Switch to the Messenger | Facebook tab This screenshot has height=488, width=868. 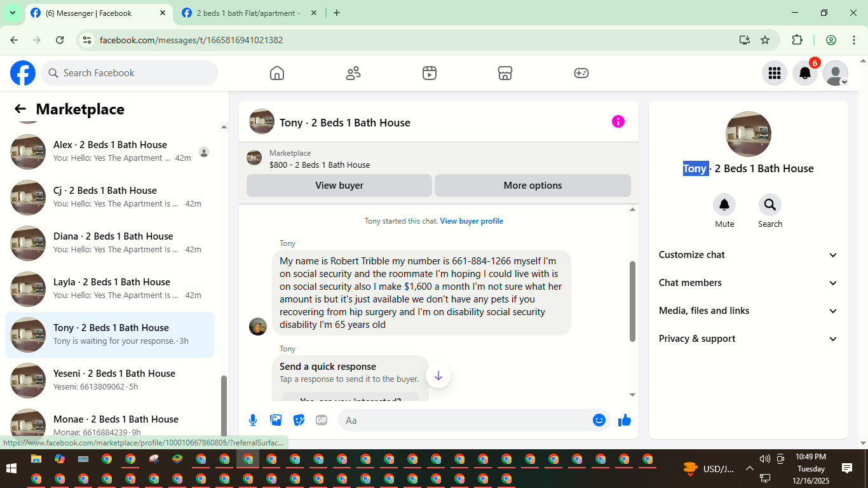[x=98, y=13]
